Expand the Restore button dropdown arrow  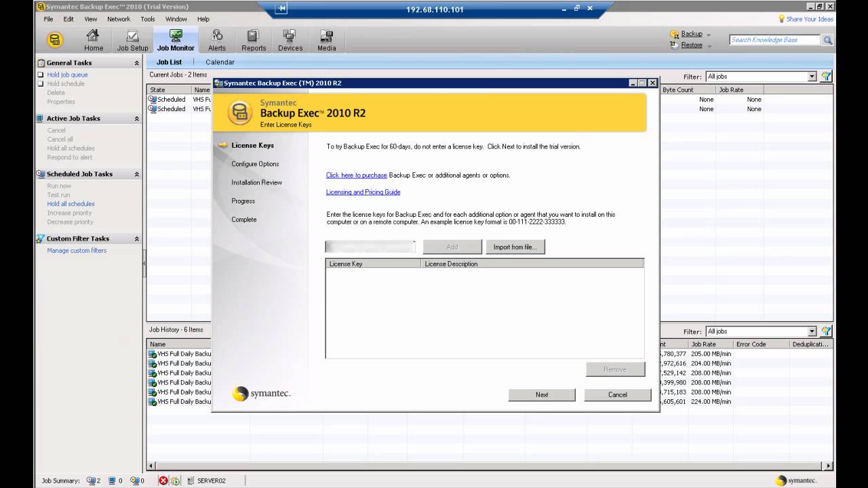pos(709,46)
